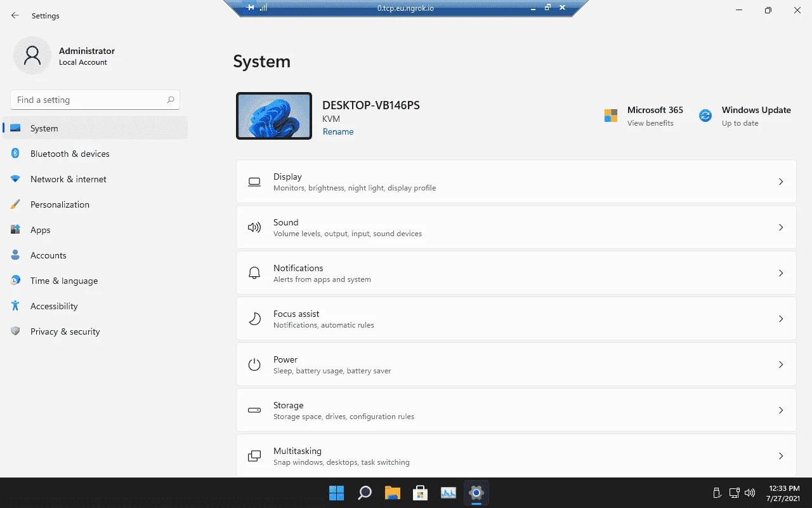Click the Focus assist moon icon
The width and height of the screenshot is (812, 508).
(254, 319)
